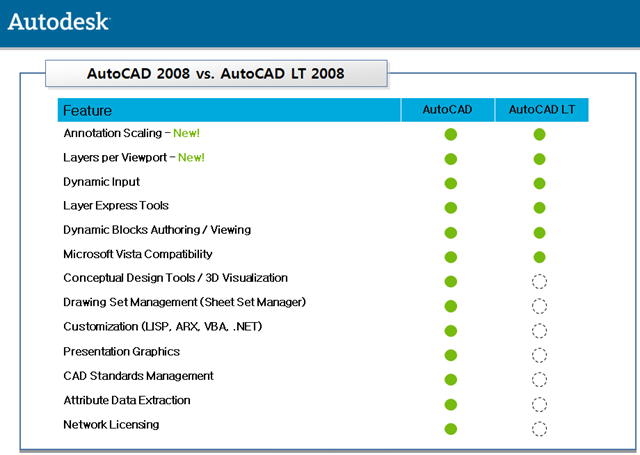
Task: Click AutoCAD green dot for Presentation Graphics
Action: [x=451, y=355]
